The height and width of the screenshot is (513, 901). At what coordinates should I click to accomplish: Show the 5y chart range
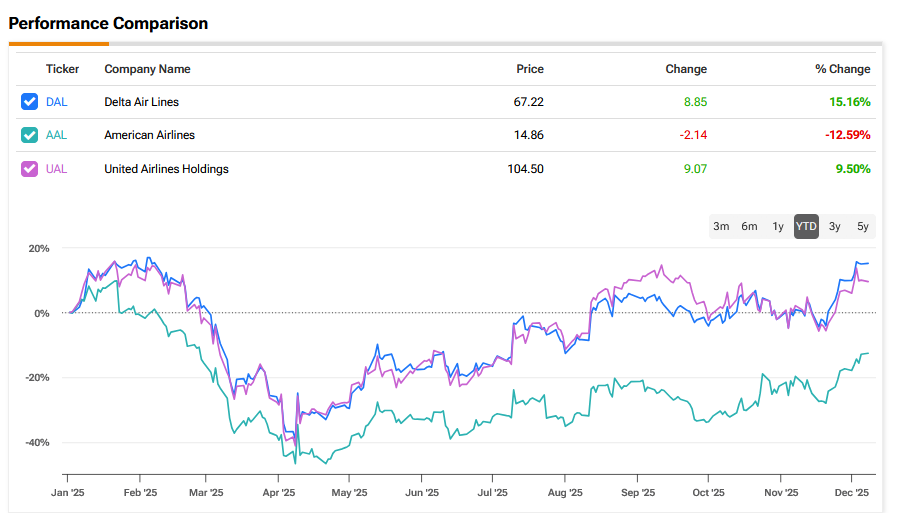tap(862, 227)
